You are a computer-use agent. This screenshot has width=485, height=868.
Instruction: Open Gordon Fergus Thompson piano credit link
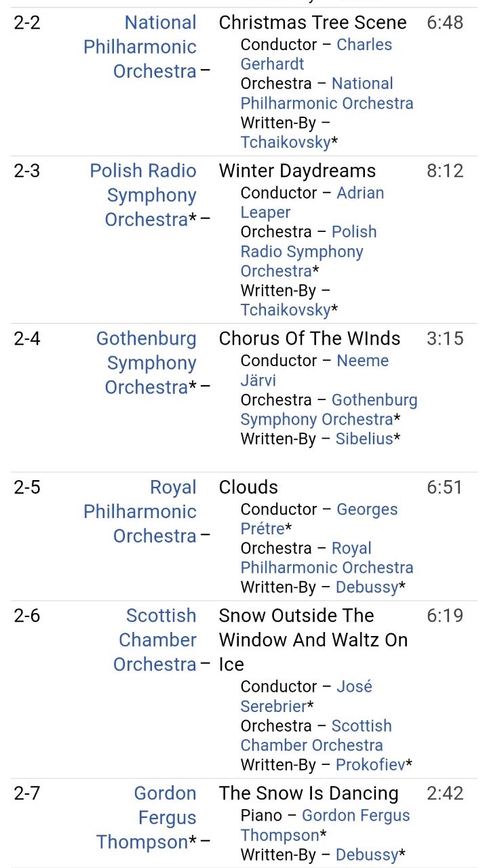(325, 825)
